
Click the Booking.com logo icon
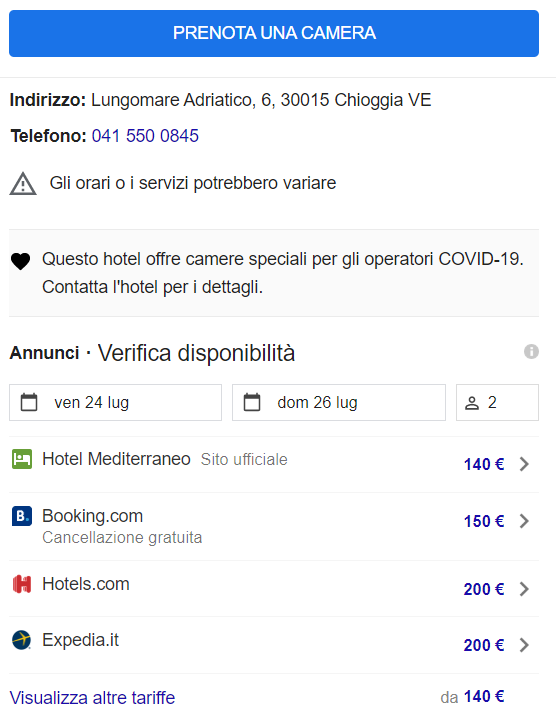[x=22, y=516]
